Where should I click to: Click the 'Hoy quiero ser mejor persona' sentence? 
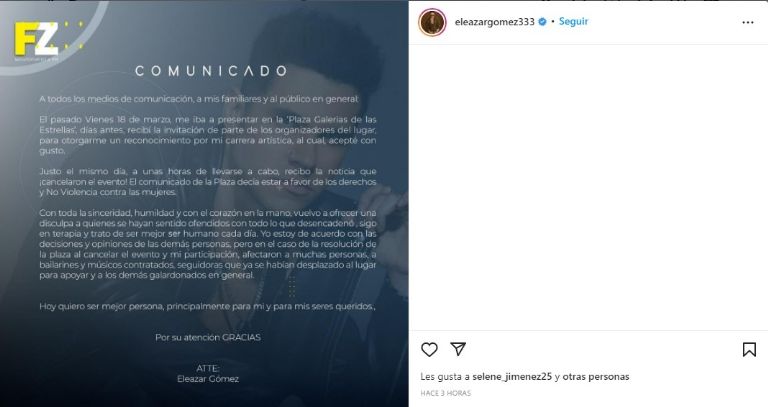pos(207,307)
